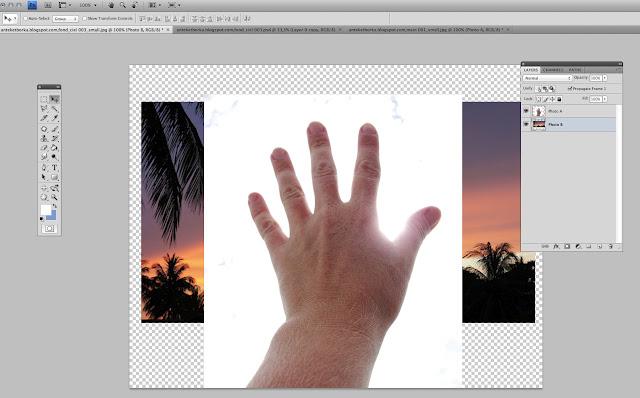Screen dimensions: 640x398
Task: Toggle lock all
Action: 559,99
